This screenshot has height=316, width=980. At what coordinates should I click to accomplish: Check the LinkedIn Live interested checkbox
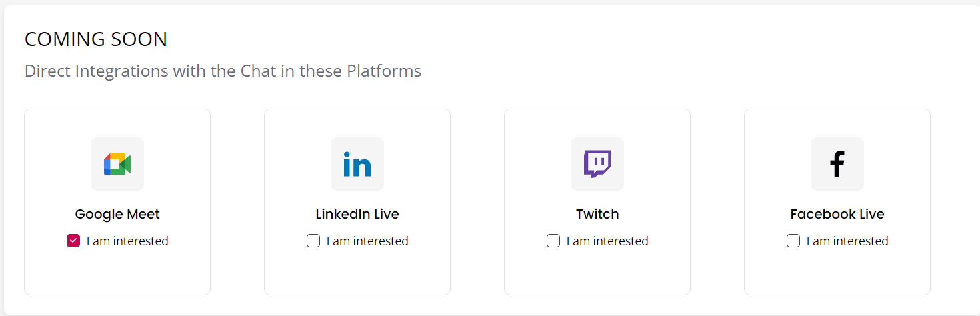pos(313,241)
